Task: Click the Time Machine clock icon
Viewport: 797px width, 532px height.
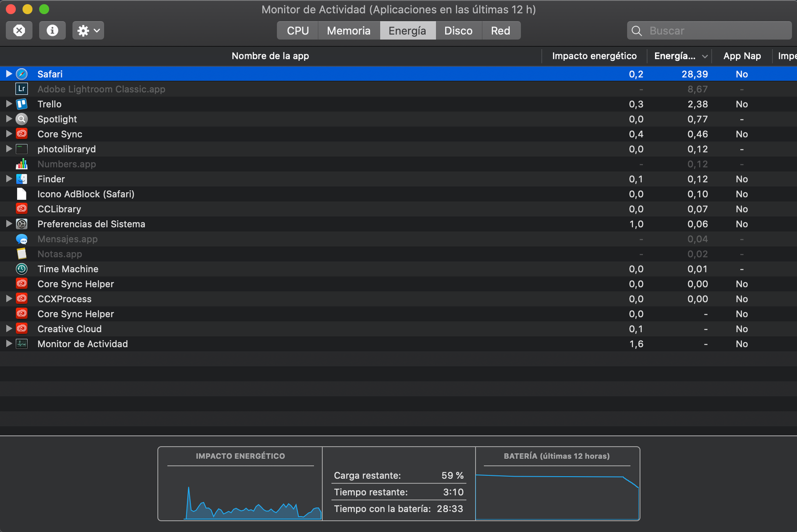Action: point(21,269)
